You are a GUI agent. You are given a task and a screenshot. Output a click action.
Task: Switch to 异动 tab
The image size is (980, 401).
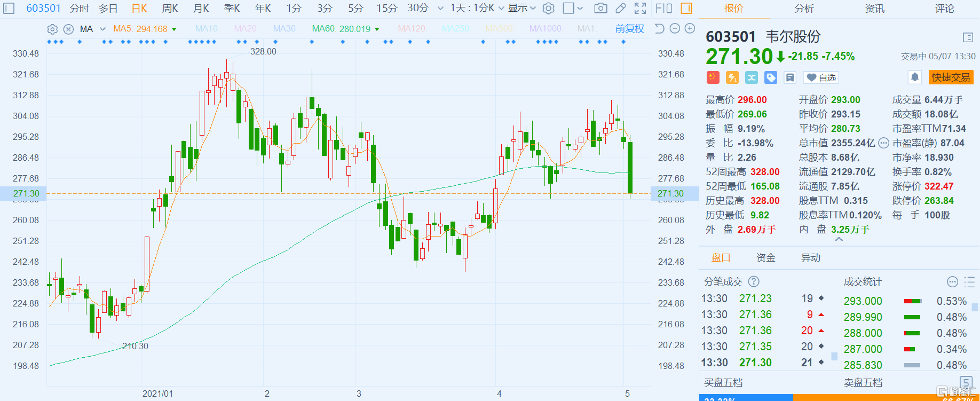(x=810, y=258)
